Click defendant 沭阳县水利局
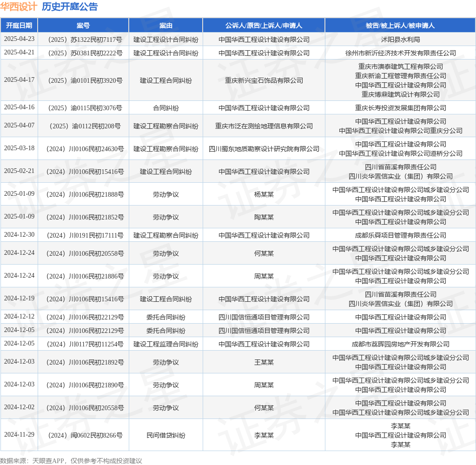 pos(400,40)
